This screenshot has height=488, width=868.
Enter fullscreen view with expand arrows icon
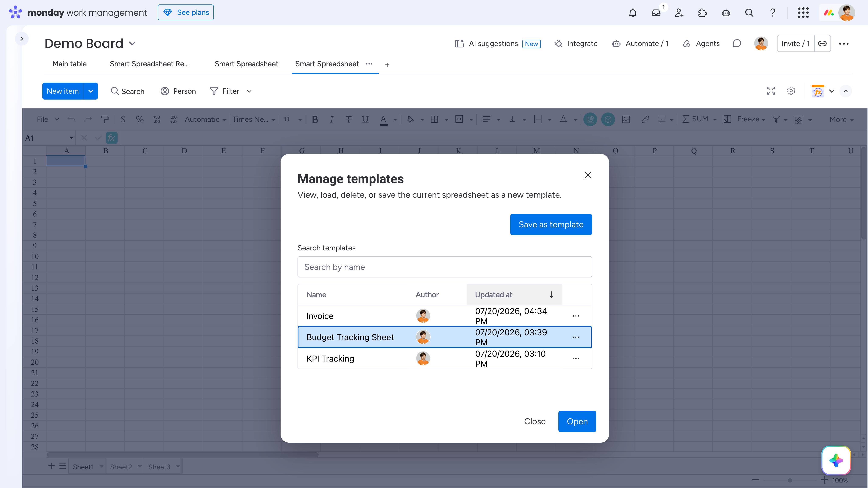(x=771, y=91)
